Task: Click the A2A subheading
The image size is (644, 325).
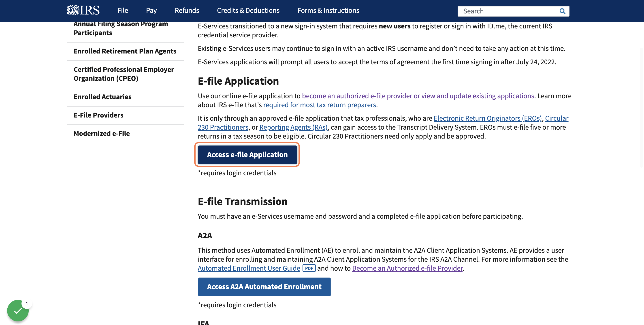Action: pos(205,235)
